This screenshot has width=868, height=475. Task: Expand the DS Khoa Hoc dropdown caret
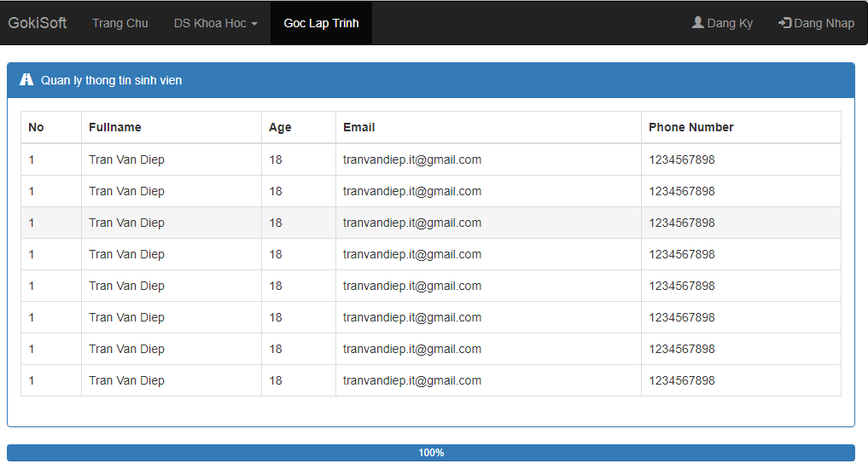254,24
